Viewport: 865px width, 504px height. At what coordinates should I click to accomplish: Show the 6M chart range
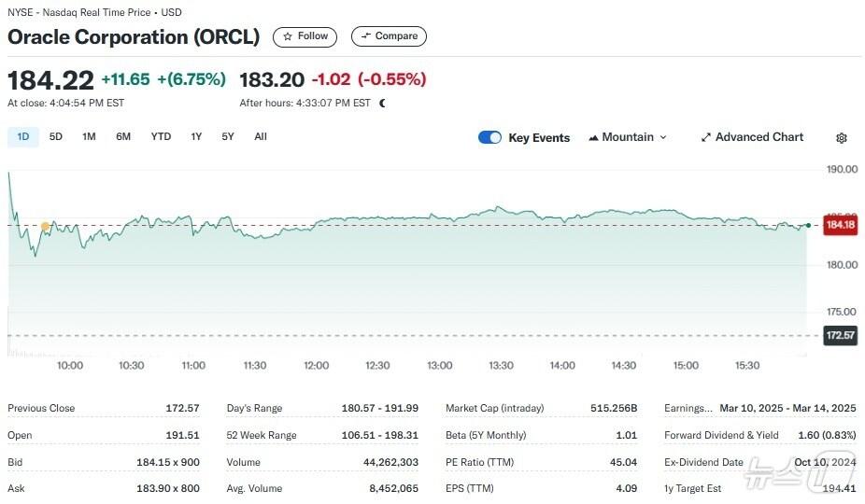[123, 137]
